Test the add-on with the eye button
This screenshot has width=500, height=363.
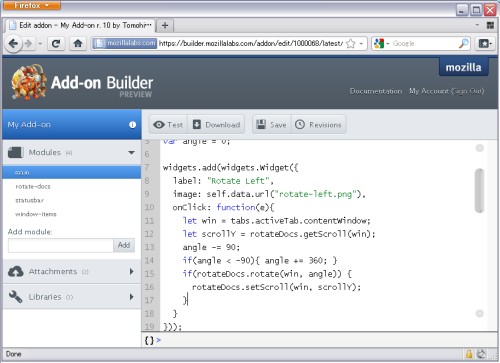pyautogui.click(x=168, y=125)
